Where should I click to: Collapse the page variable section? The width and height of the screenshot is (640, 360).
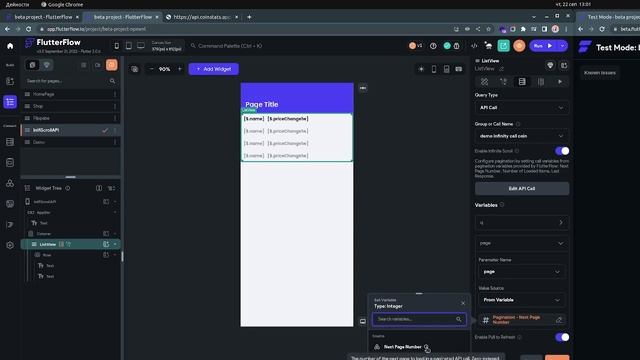pos(561,243)
